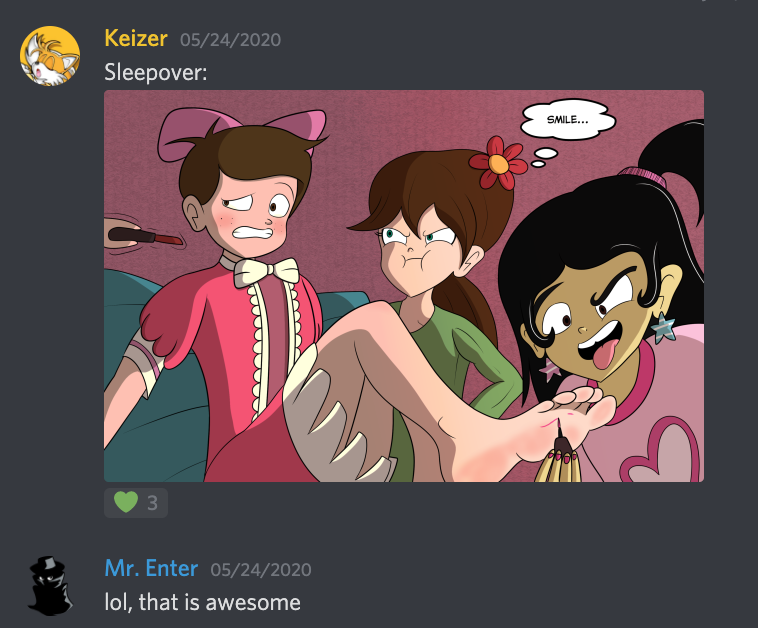Click the "lol, that is awesome" message
The width and height of the screenshot is (758, 628).
203,602
